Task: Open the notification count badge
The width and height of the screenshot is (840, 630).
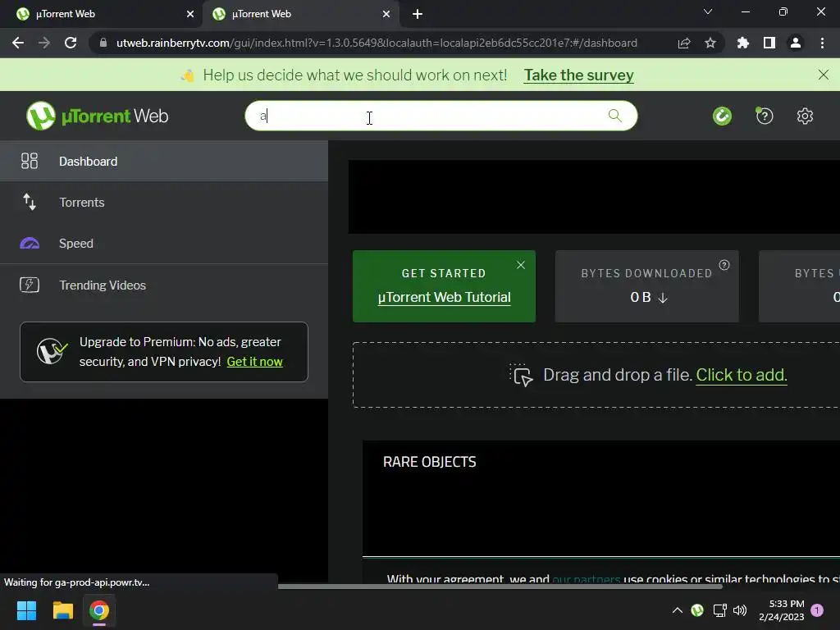Action: tap(817, 610)
